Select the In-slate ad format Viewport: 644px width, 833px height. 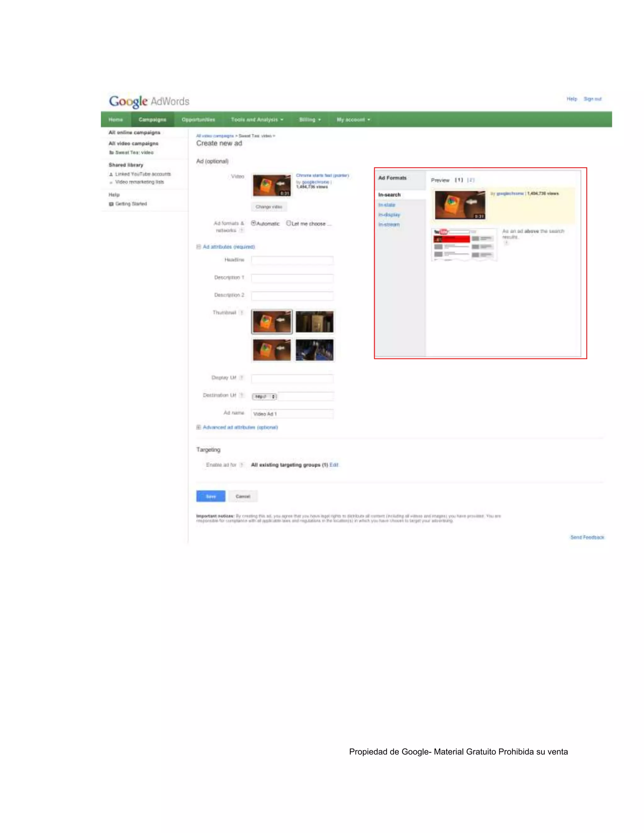[x=387, y=205]
